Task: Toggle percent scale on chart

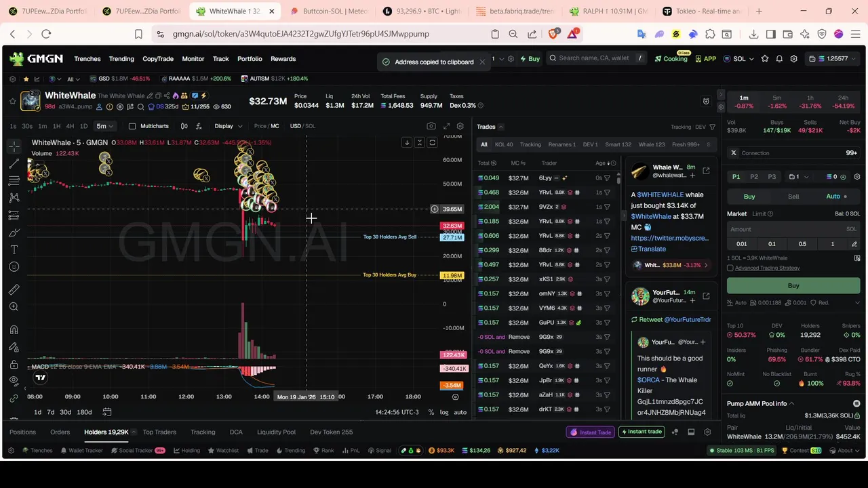Action: tap(431, 412)
